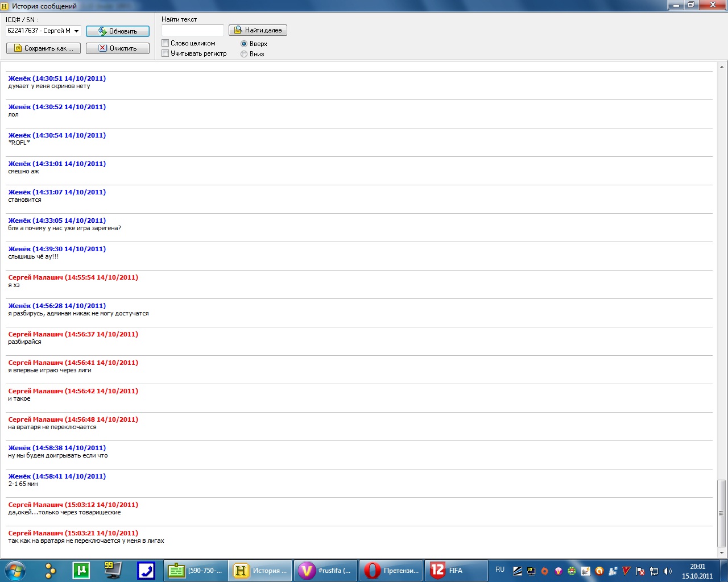Click the "2-1 65 мин" message
Screen dimensions: 728x582
(23, 484)
